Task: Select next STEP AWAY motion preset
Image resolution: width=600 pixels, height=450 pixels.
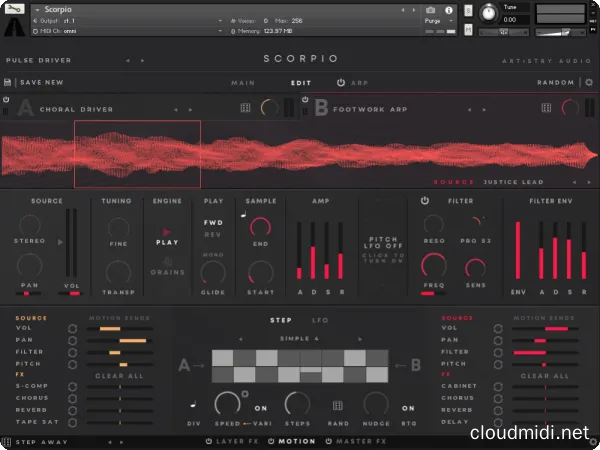Action: pos(122,442)
